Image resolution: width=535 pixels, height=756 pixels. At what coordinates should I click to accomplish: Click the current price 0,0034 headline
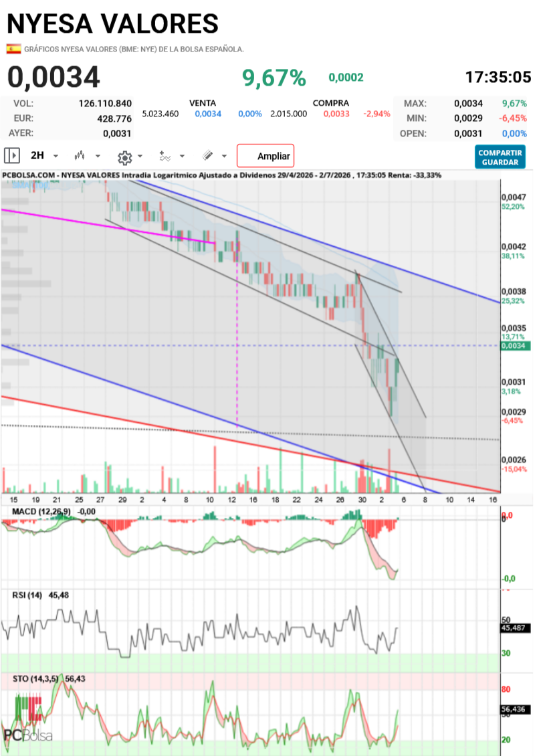[x=53, y=77]
